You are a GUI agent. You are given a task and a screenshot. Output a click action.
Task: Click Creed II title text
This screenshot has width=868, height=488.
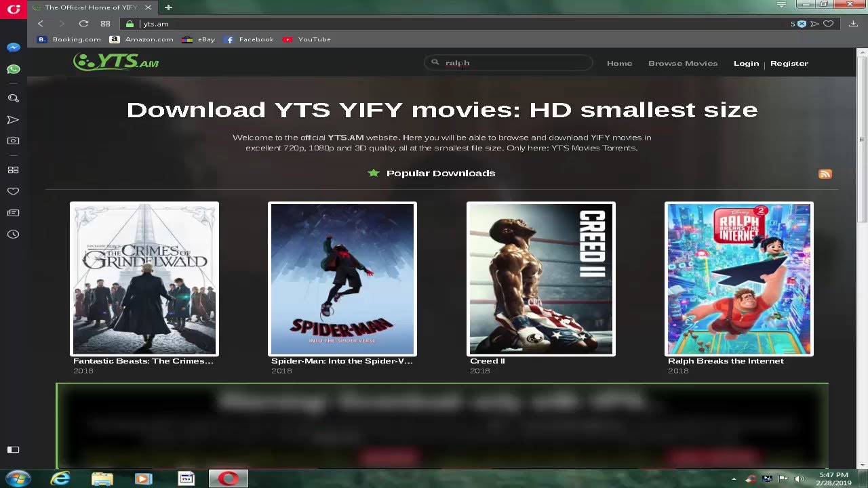488,361
